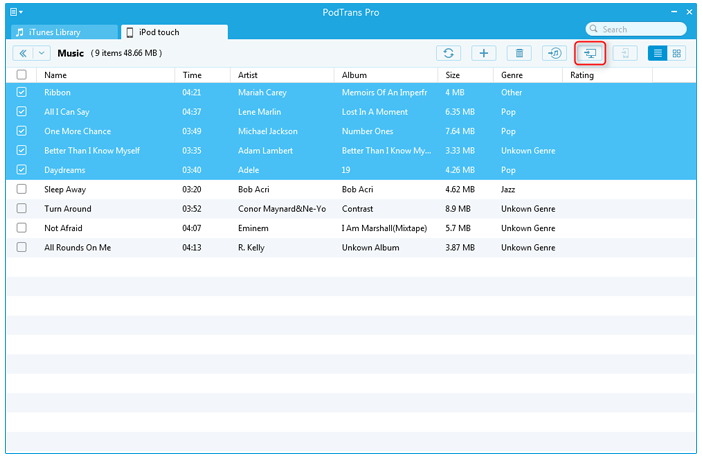Viewport: 702px width, 456px height.
Task: Uncheck the Better Than I Know Myself checkbox
Action: point(21,150)
